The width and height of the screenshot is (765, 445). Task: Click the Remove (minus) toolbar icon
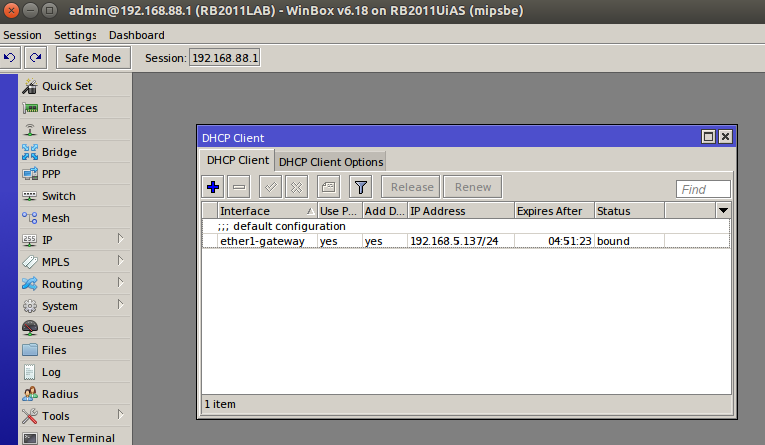click(239, 187)
